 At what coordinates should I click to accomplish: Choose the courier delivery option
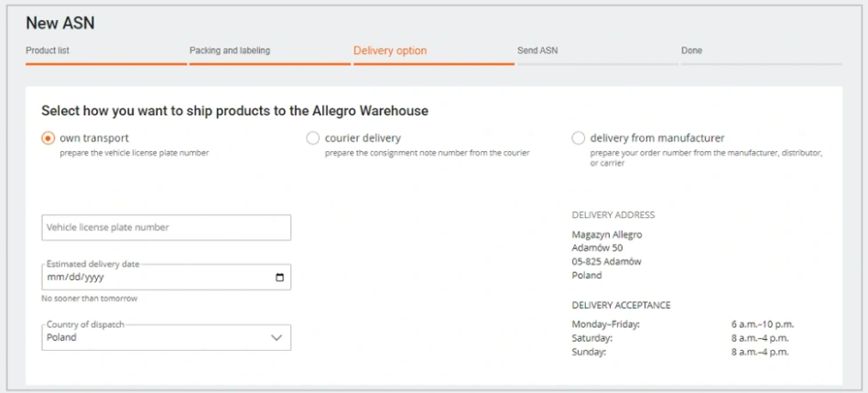[x=313, y=137]
